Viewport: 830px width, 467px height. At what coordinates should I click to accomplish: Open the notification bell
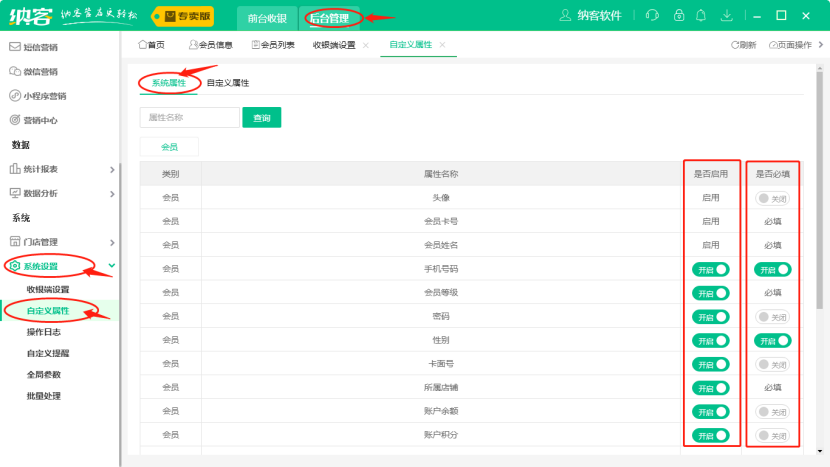(702, 15)
